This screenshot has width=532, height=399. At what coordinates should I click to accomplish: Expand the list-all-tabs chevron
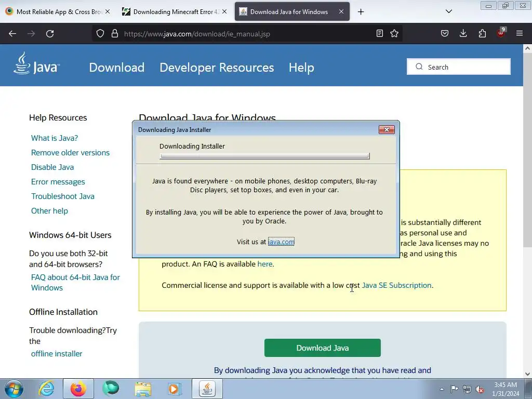point(448,11)
